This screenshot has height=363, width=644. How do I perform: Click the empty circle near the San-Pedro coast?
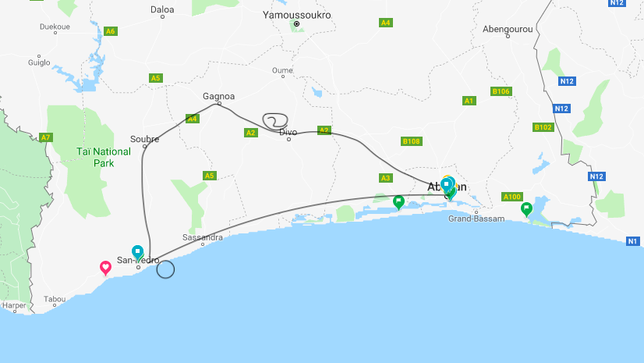[165, 269]
